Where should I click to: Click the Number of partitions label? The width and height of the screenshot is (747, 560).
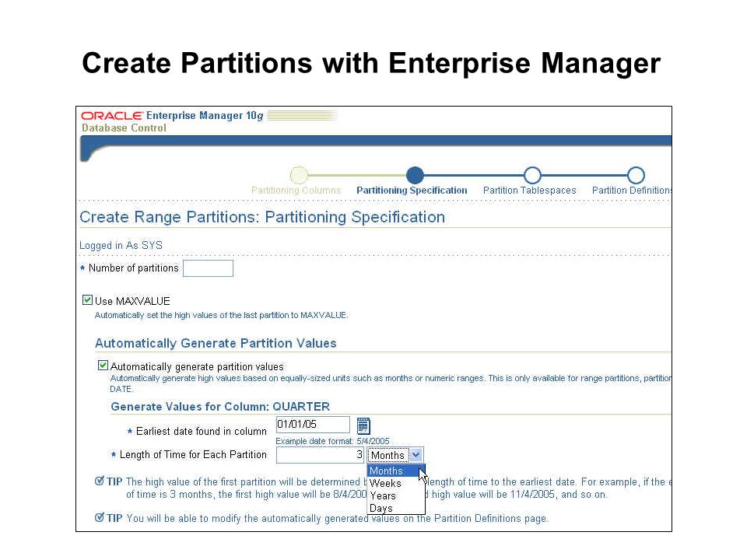[133, 268]
